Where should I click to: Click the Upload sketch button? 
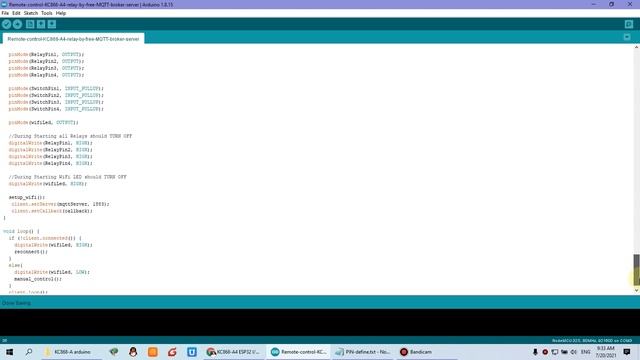(17, 24)
